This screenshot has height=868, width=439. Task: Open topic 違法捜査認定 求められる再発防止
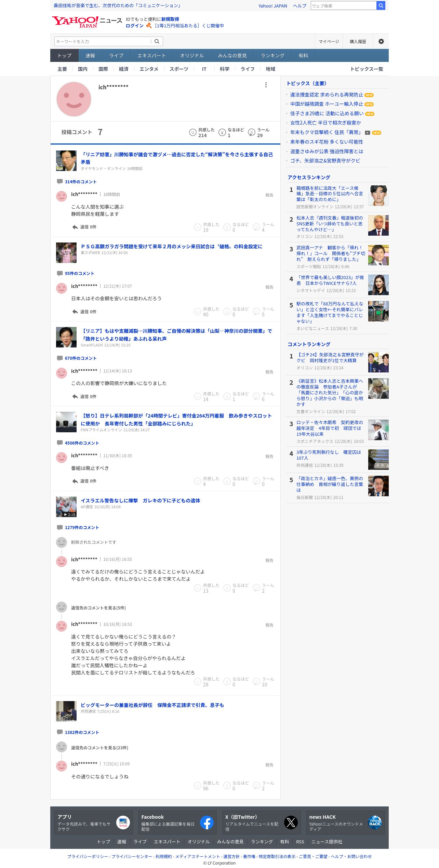(x=327, y=95)
